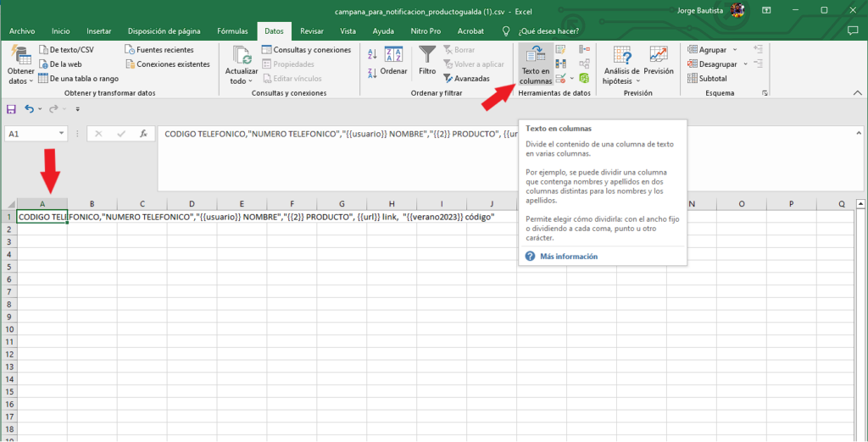Switch to the Insertar ribbon tab
This screenshot has width=868, height=442.
(98, 31)
